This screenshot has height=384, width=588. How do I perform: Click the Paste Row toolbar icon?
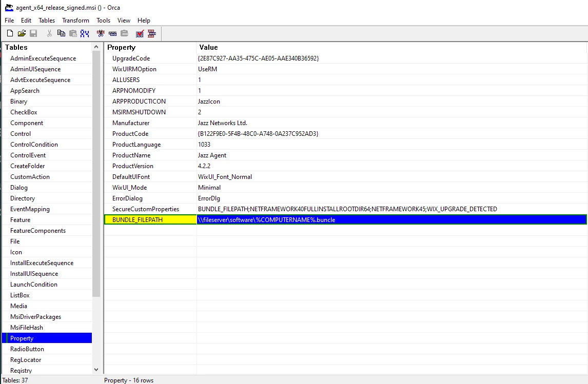click(x=125, y=33)
